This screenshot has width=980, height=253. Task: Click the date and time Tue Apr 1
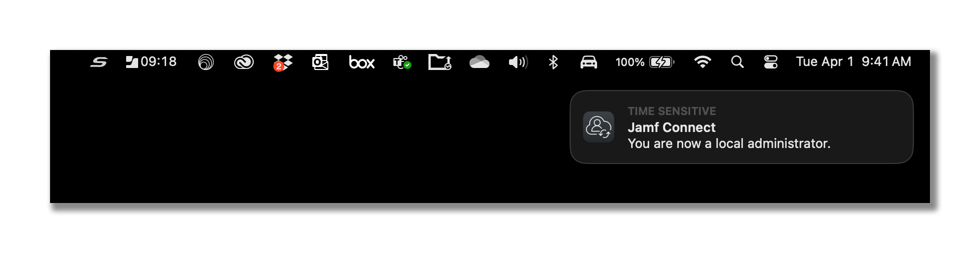click(x=853, y=62)
